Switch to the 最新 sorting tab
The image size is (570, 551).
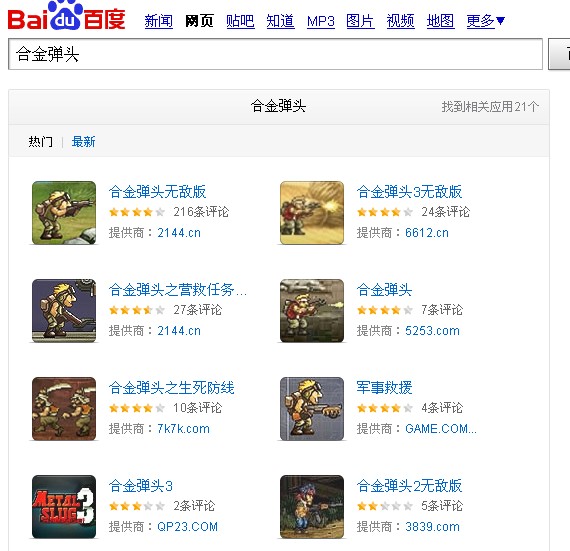(x=83, y=141)
